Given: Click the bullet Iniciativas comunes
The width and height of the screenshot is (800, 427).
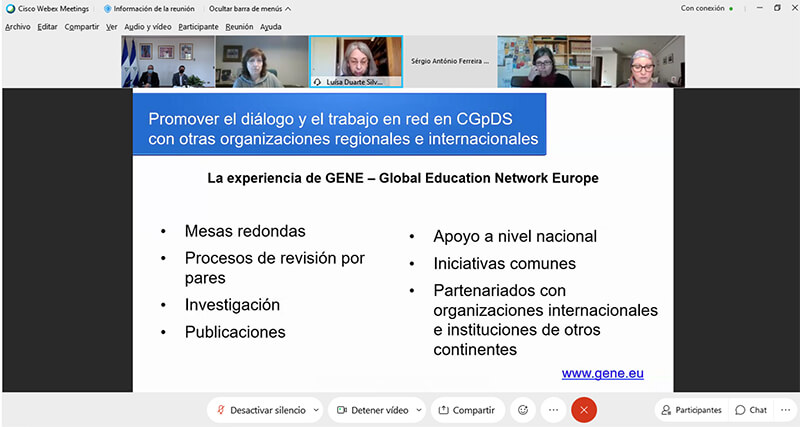Looking at the screenshot, I should tap(505, 263).
